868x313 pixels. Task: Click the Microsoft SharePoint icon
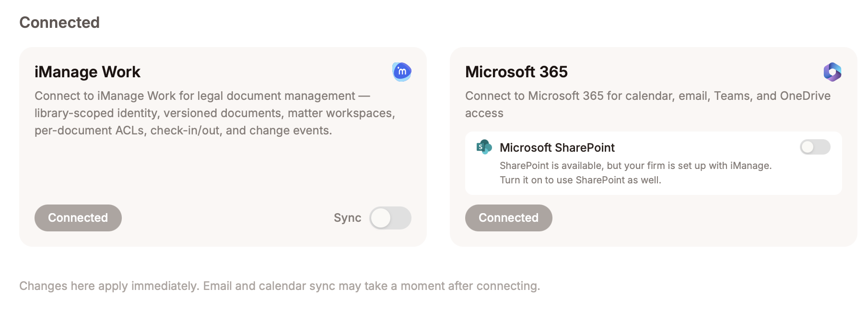tap(484, 147)
